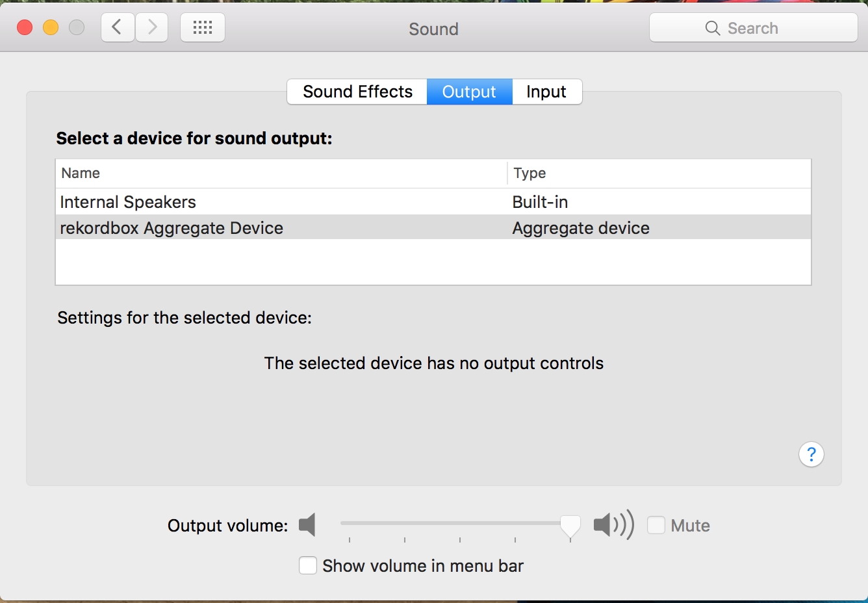The width and height of the screenshot is (868, 603).
Task: Click the Type column header
Action: 530,173
